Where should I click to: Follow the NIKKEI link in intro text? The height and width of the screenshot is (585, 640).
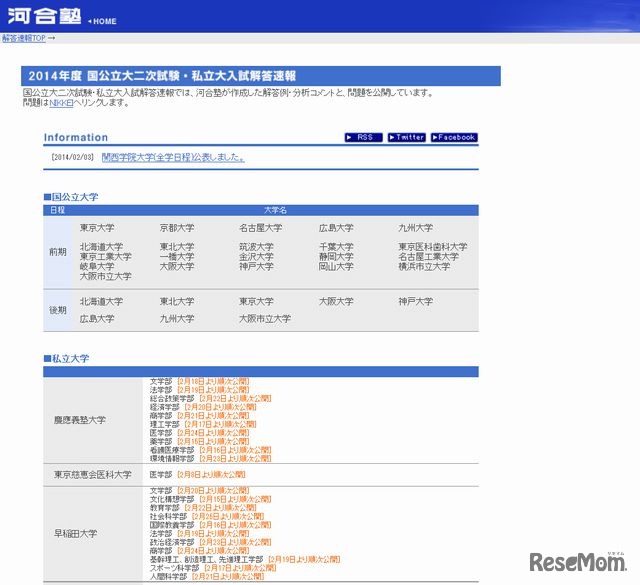coord(61,103)
